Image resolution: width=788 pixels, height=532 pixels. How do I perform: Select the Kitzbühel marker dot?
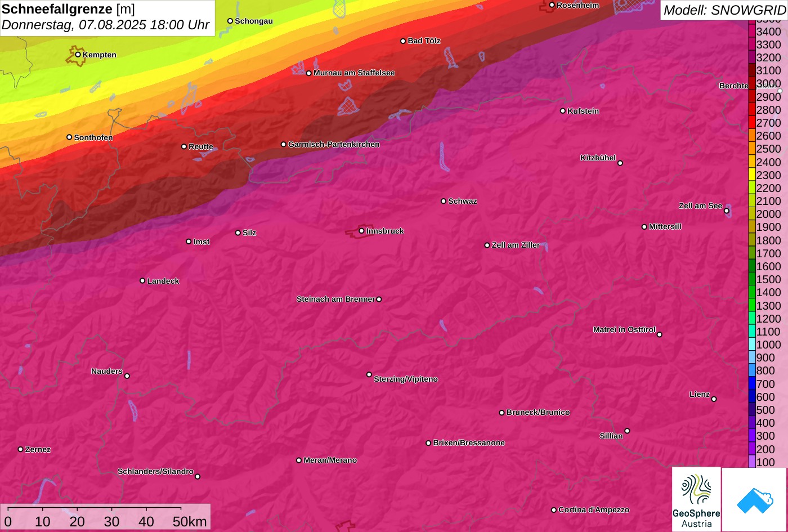(620, 163)
